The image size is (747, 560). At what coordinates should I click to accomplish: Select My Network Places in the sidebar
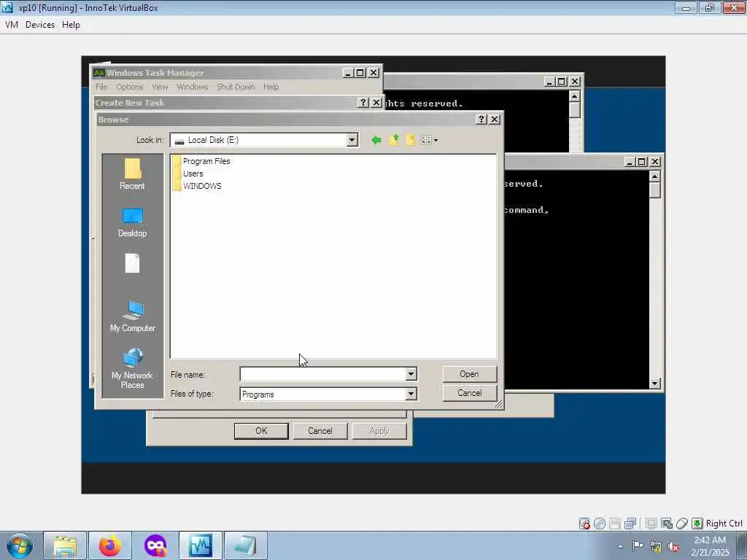coord(133,369)
